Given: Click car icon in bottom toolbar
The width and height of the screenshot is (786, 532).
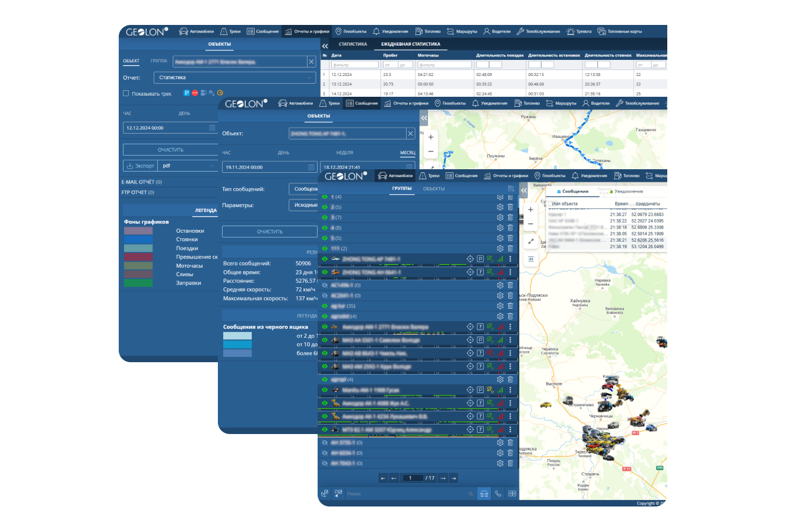Looking at the screenshot, I should click(484, 493).
